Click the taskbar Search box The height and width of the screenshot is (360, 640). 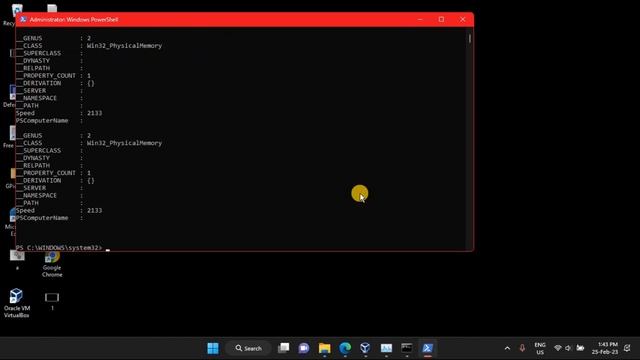[x=248, y=348]
